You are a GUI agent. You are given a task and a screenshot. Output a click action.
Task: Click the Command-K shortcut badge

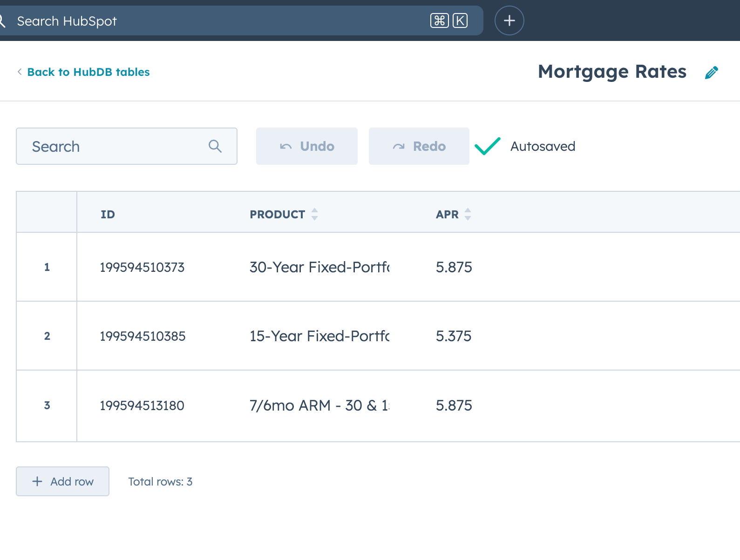[x=449, y=20]
